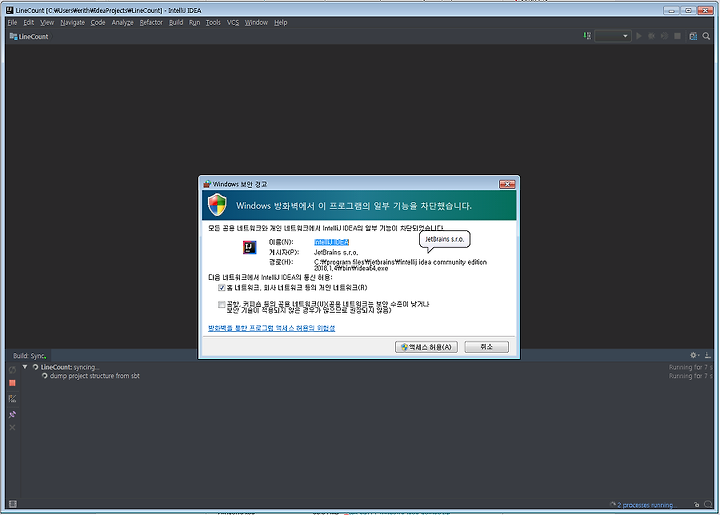
Task: Open the Help menu
Action: [x=281, y=22]
